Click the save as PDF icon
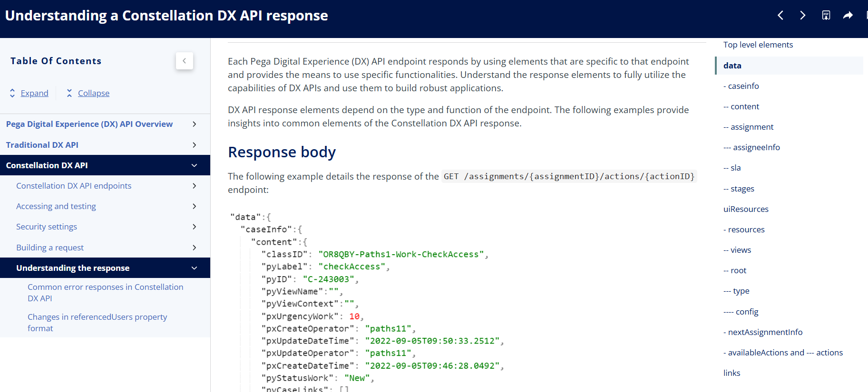This screenshot has width=868, height=392. point(826,15)
